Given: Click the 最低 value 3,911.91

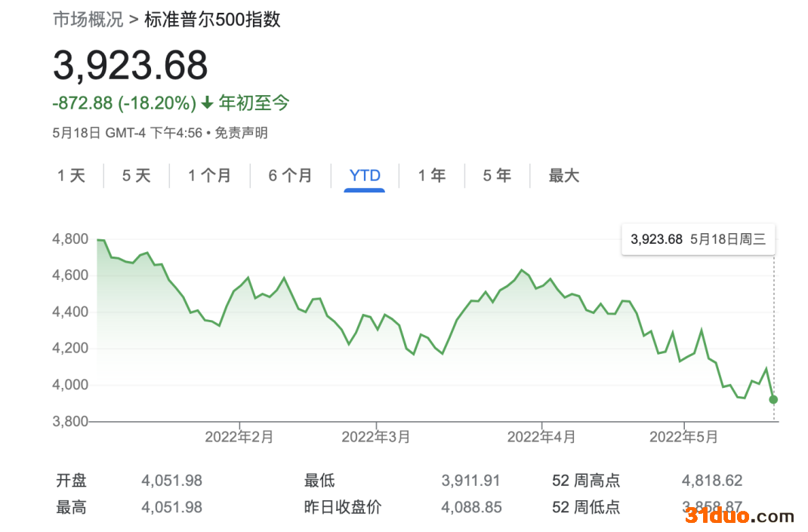Looking at the screenshot, I should click(x=470, y=481).
